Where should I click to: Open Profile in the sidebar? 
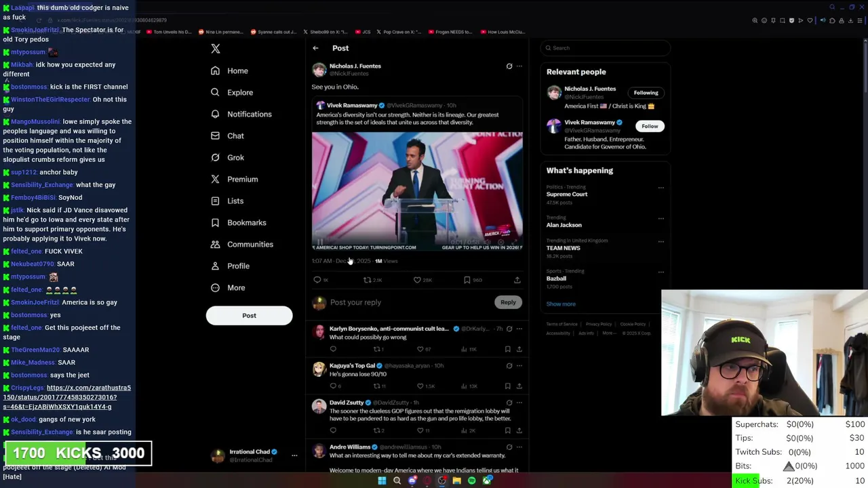coord(230,266)
